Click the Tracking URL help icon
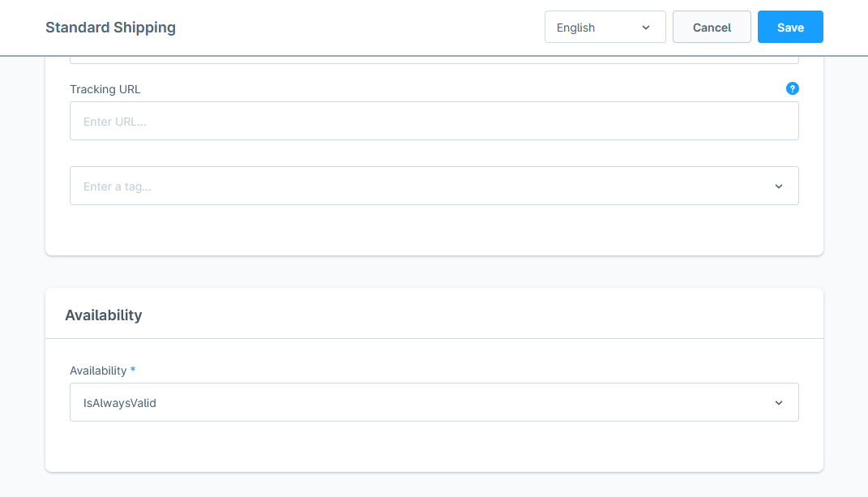This screenshot has height=497, width=868. tap(792, 88)
